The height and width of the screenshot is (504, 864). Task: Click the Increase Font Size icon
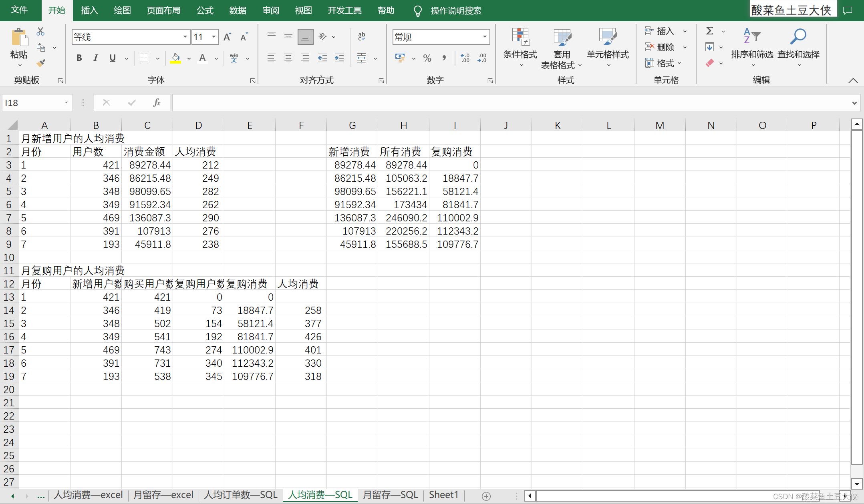(227, 37)
